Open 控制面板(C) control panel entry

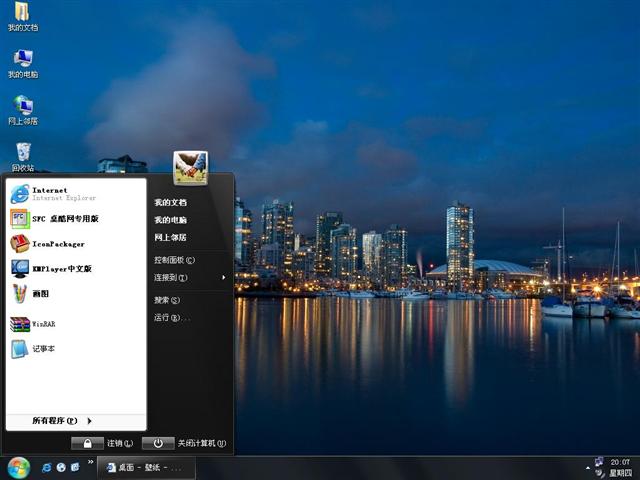coord(174,260)
